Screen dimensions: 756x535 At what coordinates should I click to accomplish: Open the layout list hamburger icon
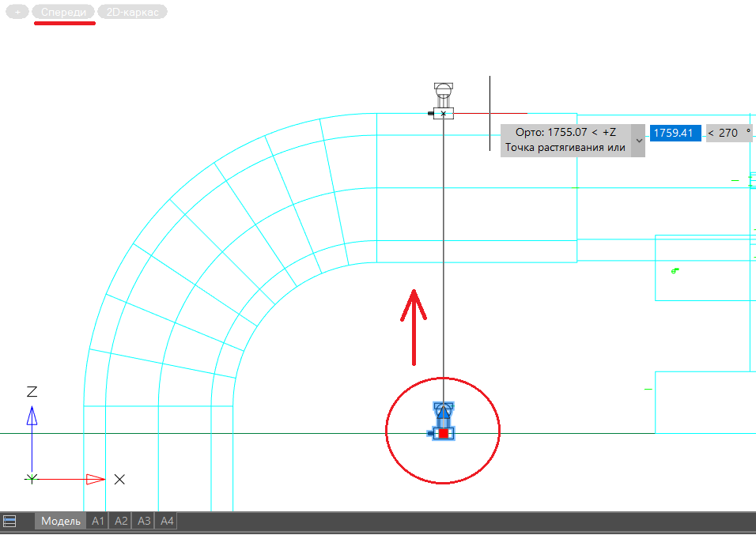click(9, 521)
